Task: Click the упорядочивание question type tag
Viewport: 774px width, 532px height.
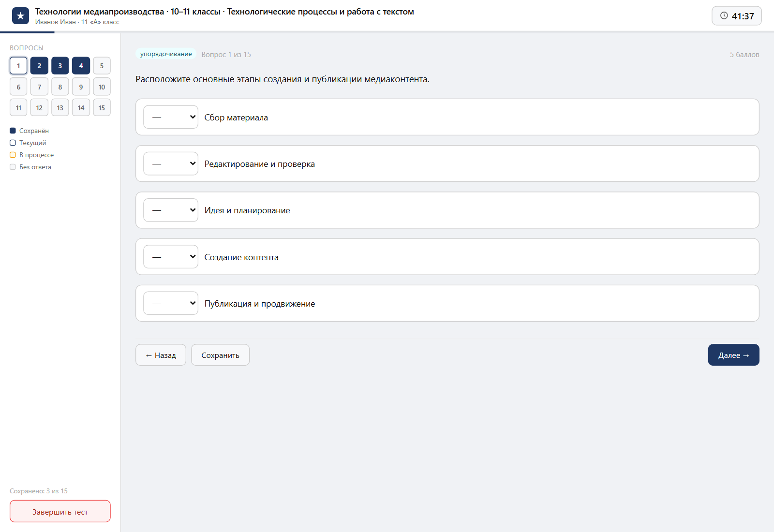Action: pyautogui.click(x=166, y=54)
